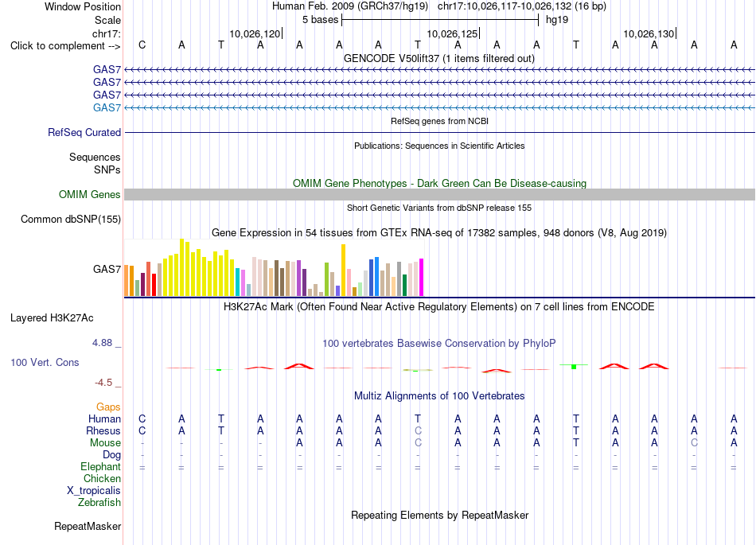Select the Rhesus species label
This screenshot has width=756, height=545.
tap(103, 430)
